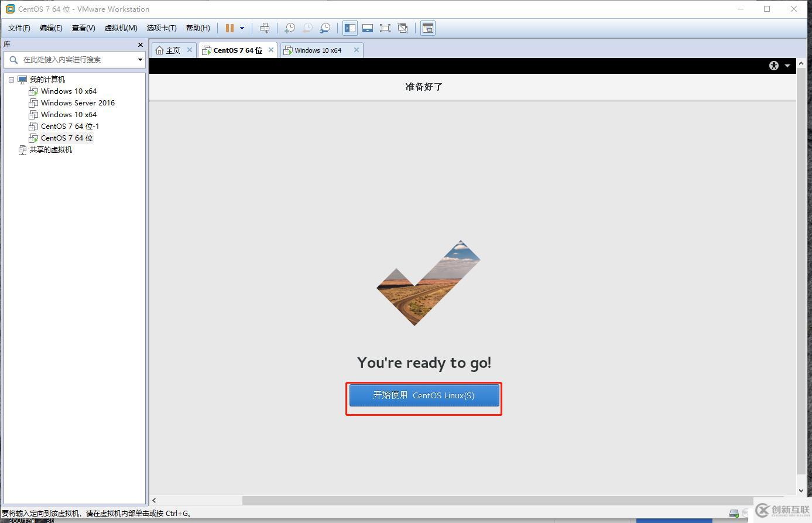This screenshot has width=812, height=523.
Task: Click the revert to snapshot icon
Action: [307, 28]
